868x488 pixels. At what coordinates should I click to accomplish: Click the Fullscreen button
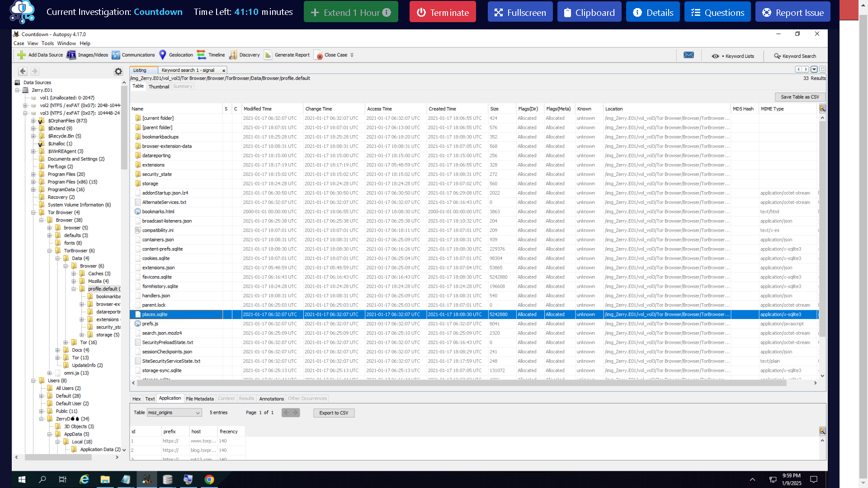click(520, 12)
